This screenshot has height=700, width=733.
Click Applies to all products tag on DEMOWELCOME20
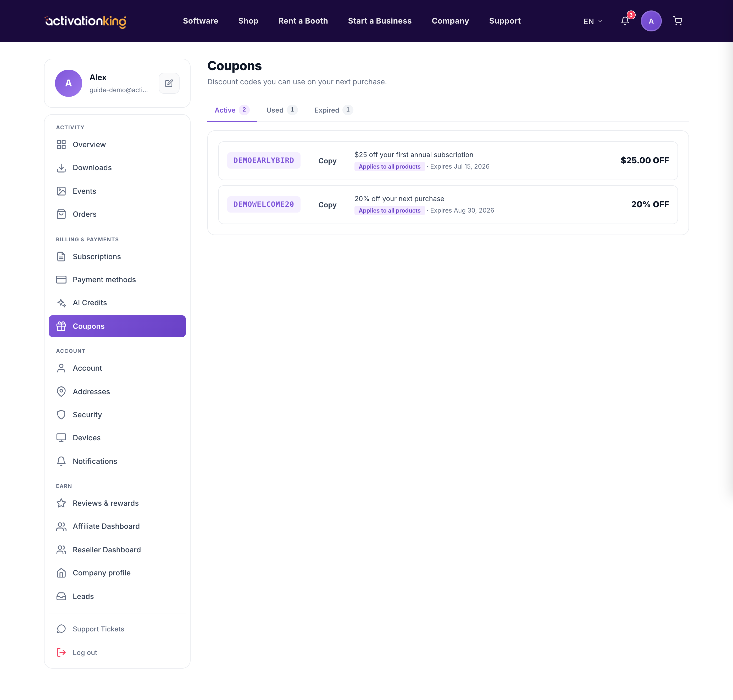tap(389, 210)
